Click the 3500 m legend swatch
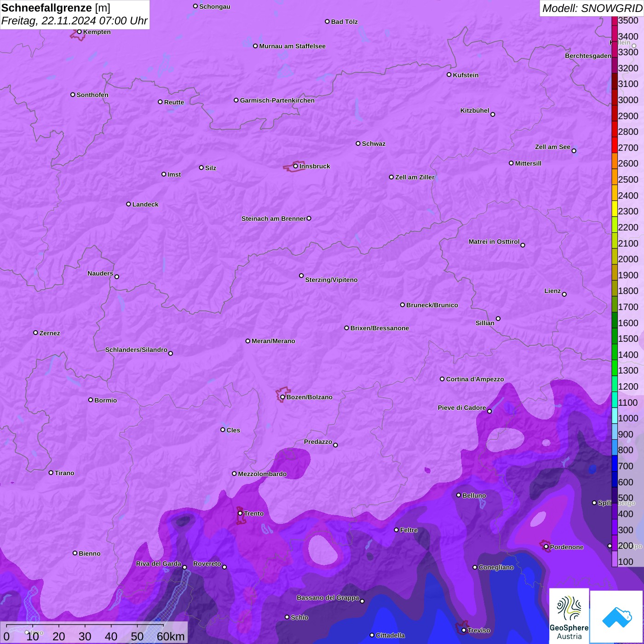The height and width of the screenshot is (644, 644). [615, 21]
